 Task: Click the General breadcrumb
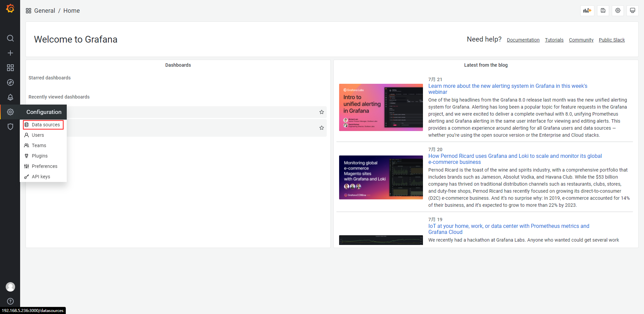(x=45, y=11)
